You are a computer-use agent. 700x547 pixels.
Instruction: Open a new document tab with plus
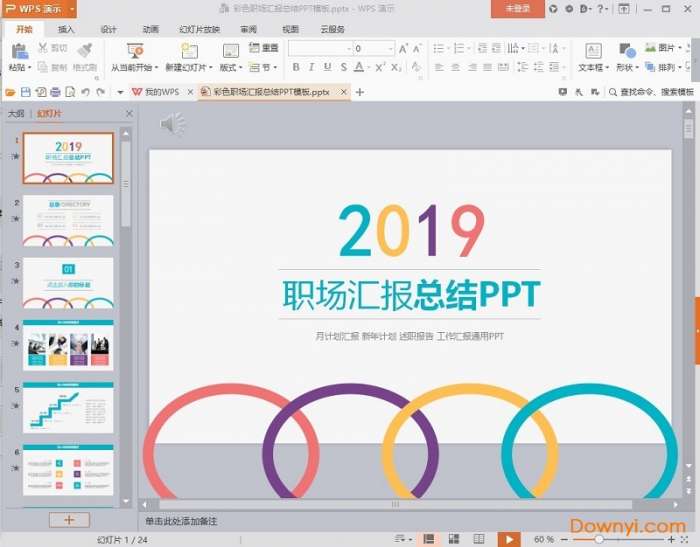click(360, 92)
